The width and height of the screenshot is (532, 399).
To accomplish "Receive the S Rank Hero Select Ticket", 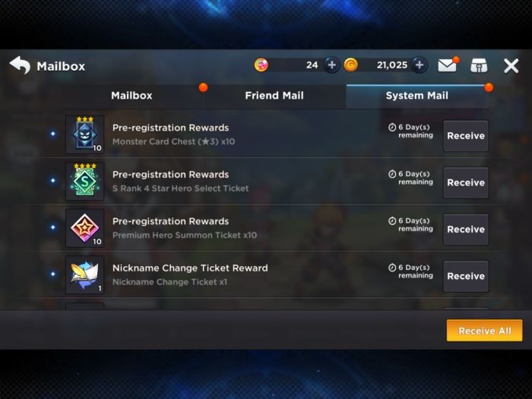I will (x=466, y=182).
